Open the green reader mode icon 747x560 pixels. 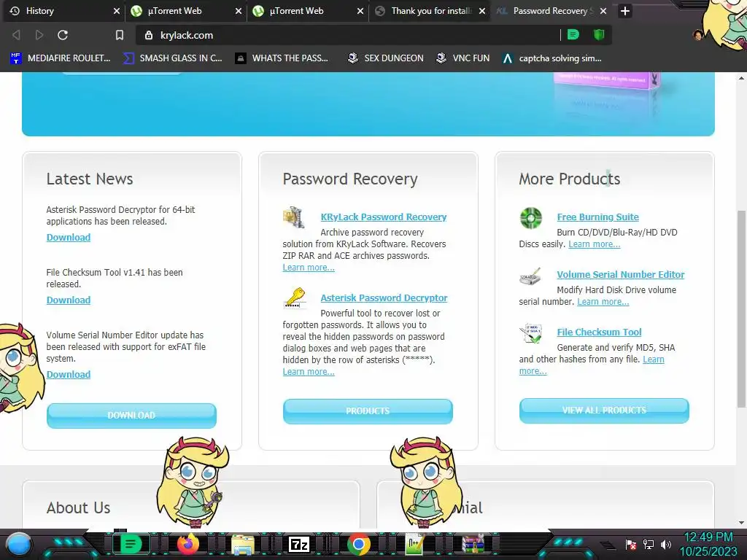[x=573, y=34]
